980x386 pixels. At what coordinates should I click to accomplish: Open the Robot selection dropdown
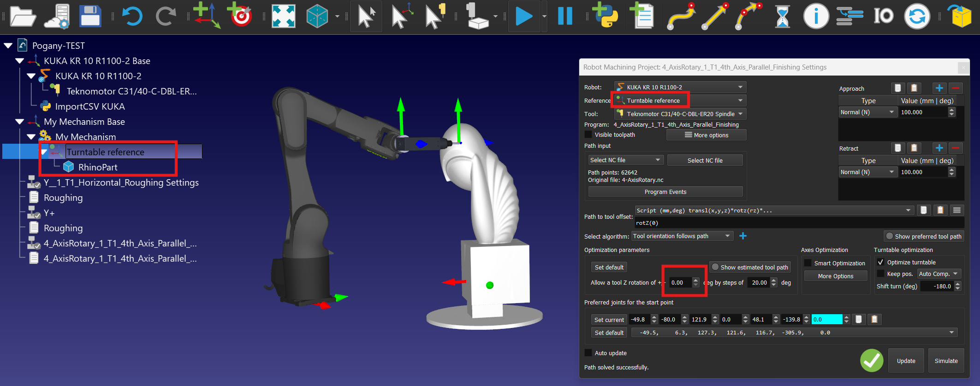[x=680, y=87]
